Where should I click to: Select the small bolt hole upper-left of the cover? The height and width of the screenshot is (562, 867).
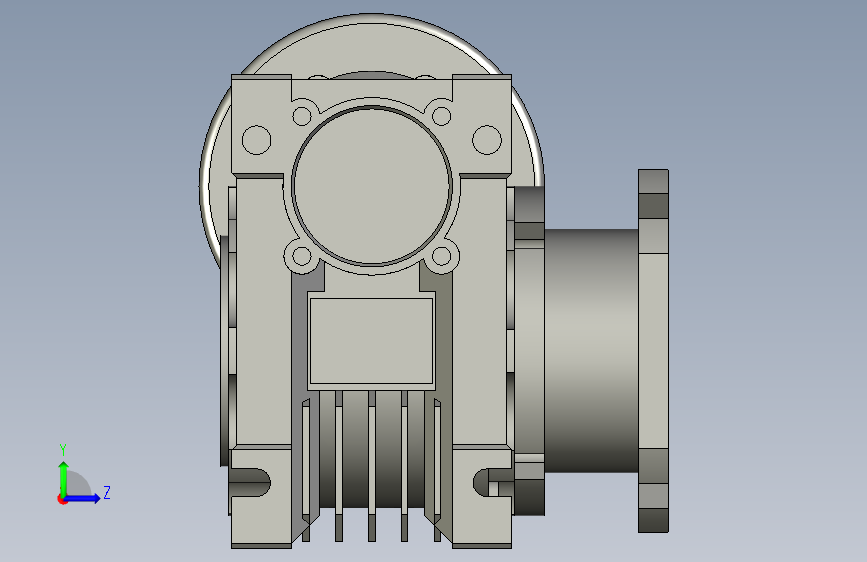pyautogui.click(x=302, y=116)
